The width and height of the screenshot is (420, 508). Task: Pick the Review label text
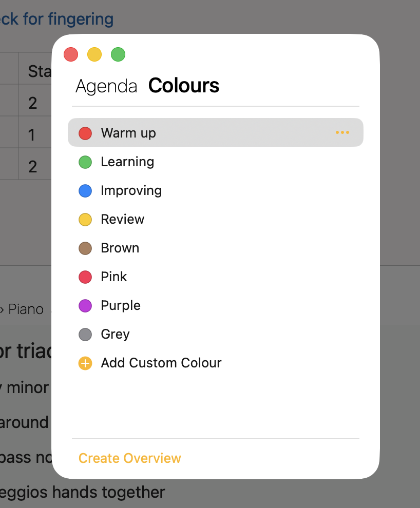click(x=123, y=219)
